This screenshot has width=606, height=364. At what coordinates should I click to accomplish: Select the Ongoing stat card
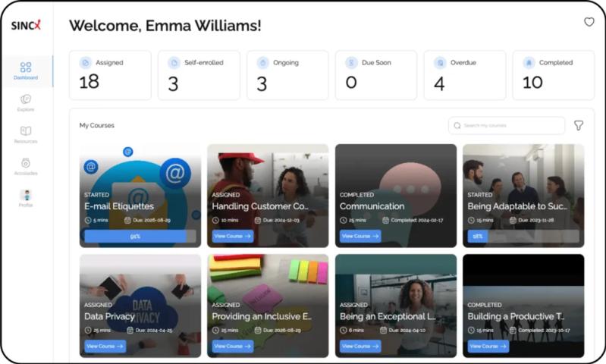click(x=287, y=75)
